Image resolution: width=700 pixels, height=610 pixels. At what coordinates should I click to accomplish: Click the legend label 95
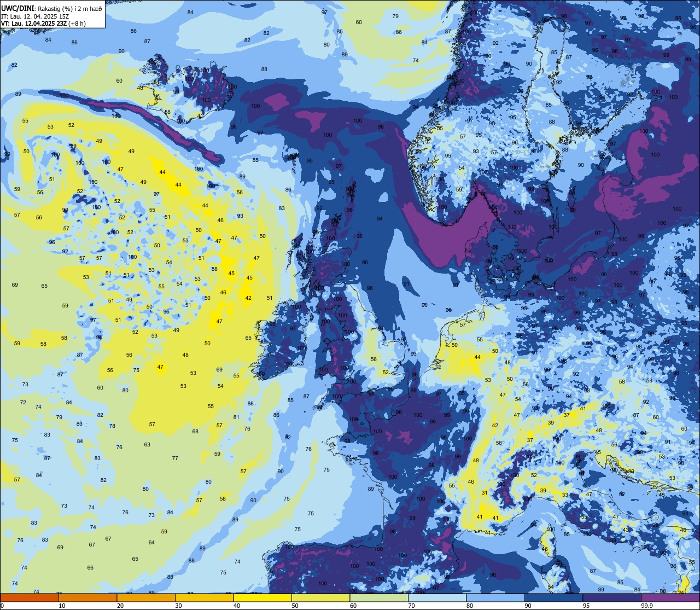(587, 606)
